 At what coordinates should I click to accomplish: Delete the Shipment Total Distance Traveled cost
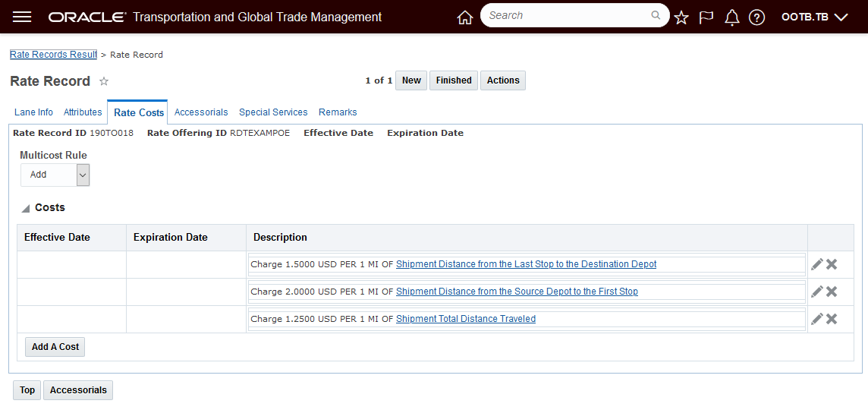click(832, 319)
